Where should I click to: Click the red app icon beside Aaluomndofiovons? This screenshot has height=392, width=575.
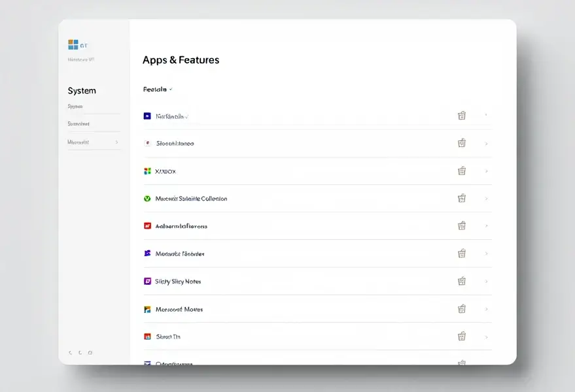coord(147,225)
